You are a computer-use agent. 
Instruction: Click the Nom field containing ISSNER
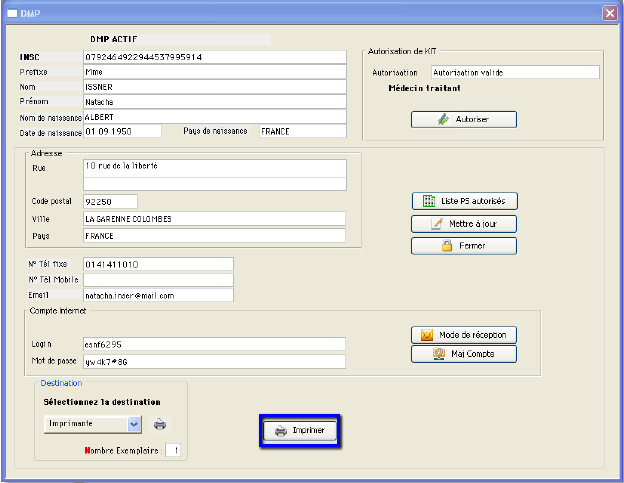pyautogui.click(x=215, y=87)
